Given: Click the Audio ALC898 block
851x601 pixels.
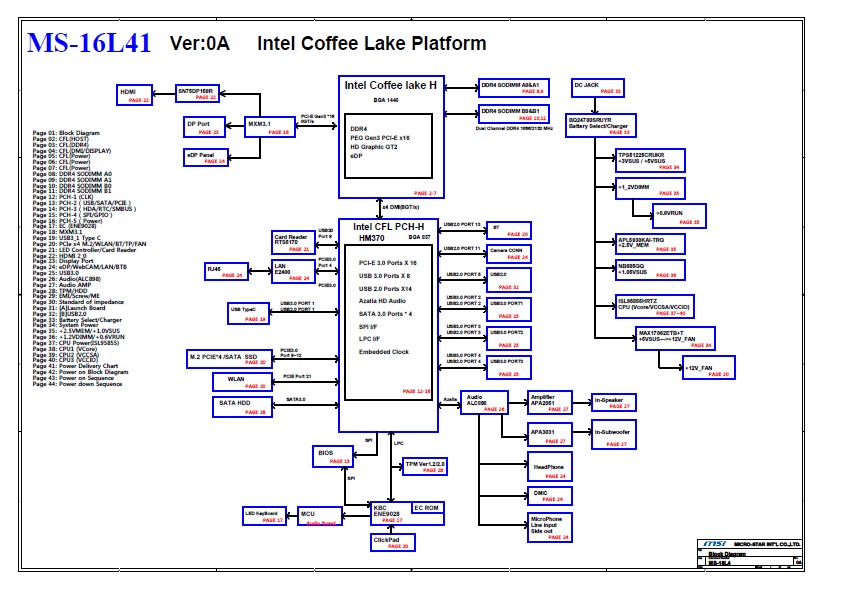Looking at the screenshot, I should (484, 403).
